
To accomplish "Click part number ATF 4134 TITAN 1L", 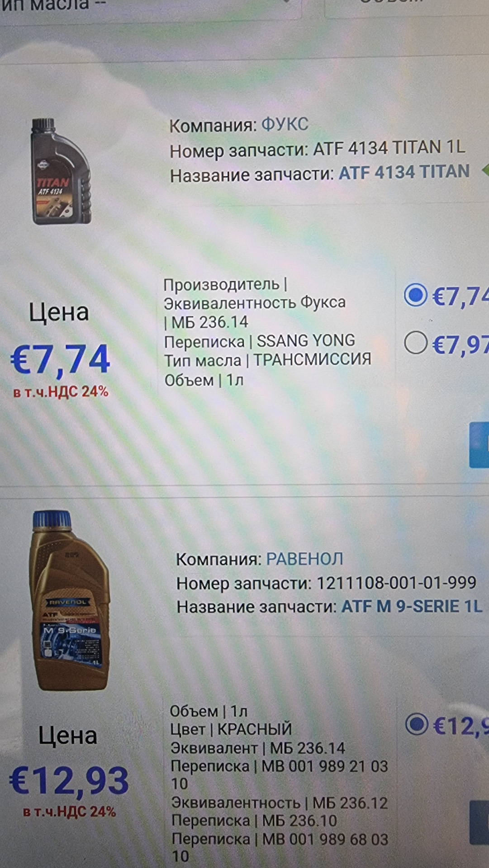I will (x=389, y=148).
